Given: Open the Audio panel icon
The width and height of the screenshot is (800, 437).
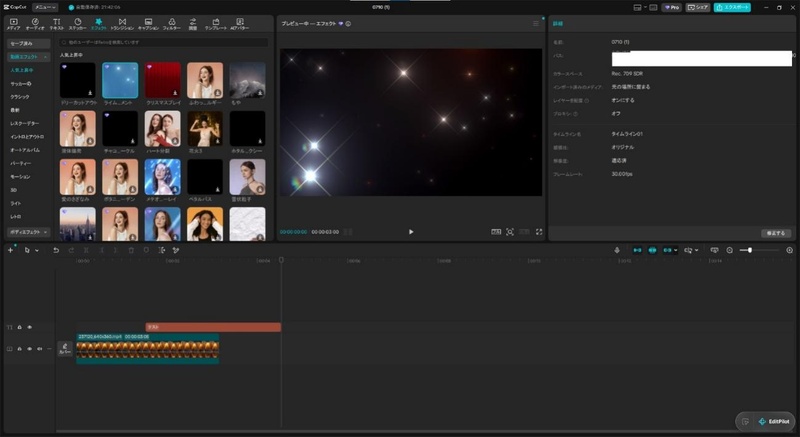Looking at the screenshot, I should pyautogui.click(x=35, y=23).
